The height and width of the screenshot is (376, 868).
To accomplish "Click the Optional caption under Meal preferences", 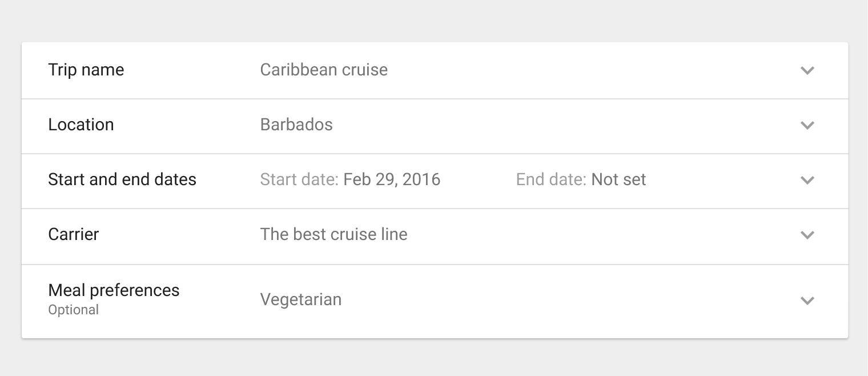I will 74,310.
